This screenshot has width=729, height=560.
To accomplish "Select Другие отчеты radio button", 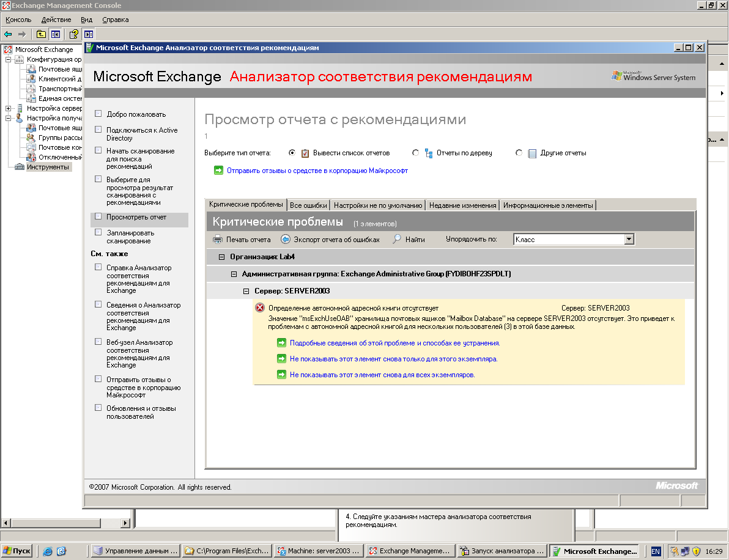I will (x=519, y=152).
